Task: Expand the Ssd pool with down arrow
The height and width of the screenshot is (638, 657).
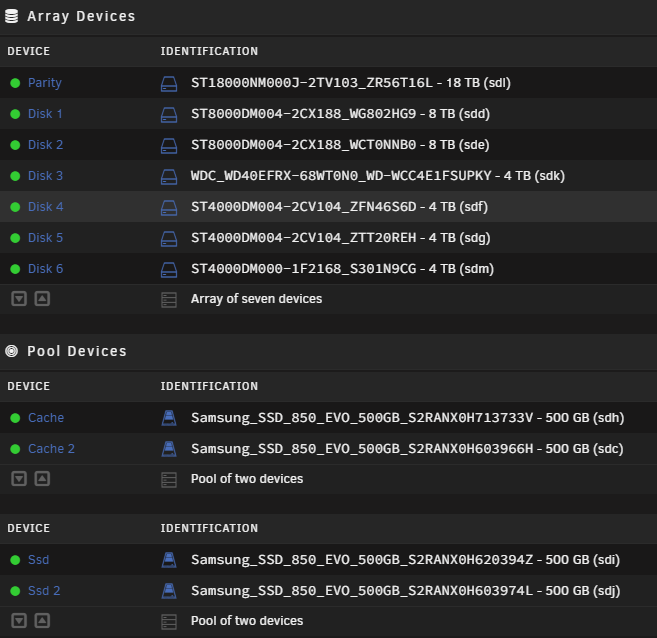Action: pyautogui.click(x=19, y=620)
